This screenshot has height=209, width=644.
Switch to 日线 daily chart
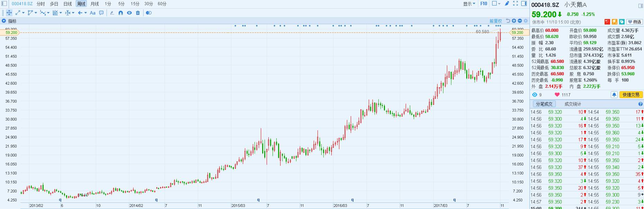(67, 4)
